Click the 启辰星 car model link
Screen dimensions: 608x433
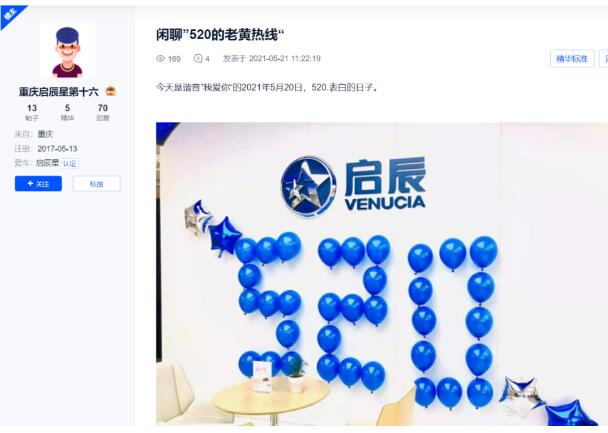(47, 163)
